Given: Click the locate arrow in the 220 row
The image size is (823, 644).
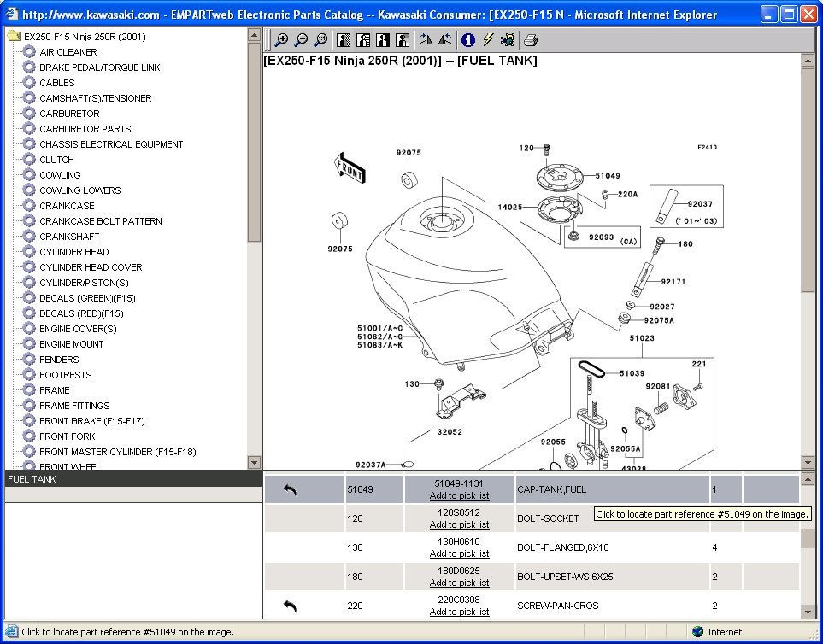Looking at the screenshot, I should point(290,606).
